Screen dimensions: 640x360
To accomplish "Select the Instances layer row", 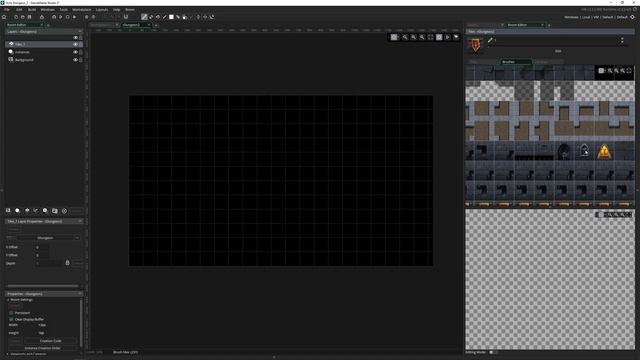I will [43, 52].
